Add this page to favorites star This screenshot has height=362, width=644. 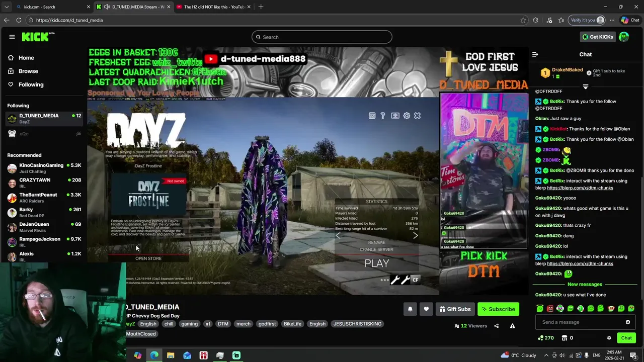point(523,20)
